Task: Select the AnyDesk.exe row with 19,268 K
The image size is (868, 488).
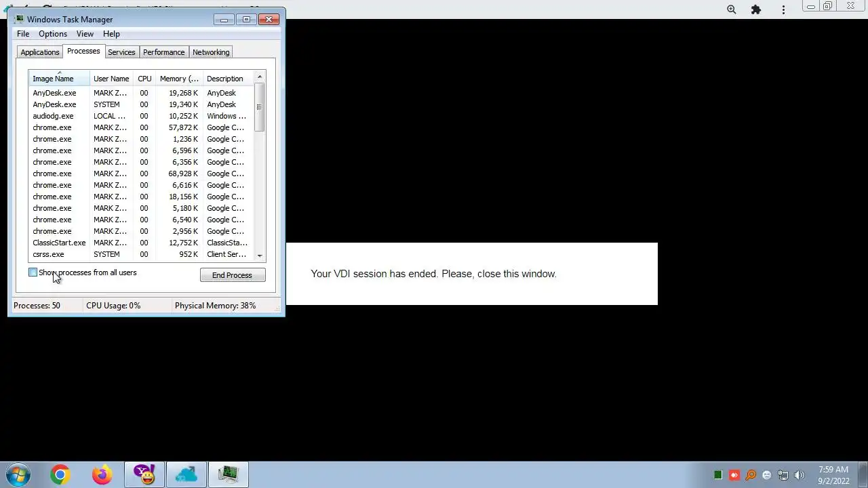Action: coord(141,93)
